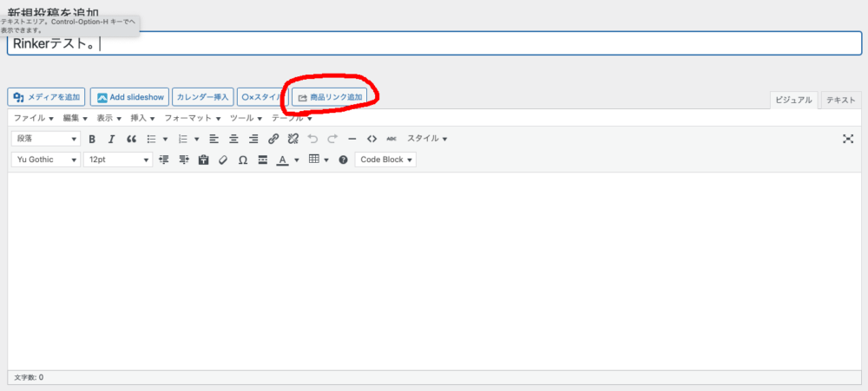
Task: Toggle italic text formatting
Action: pos(111,139)
